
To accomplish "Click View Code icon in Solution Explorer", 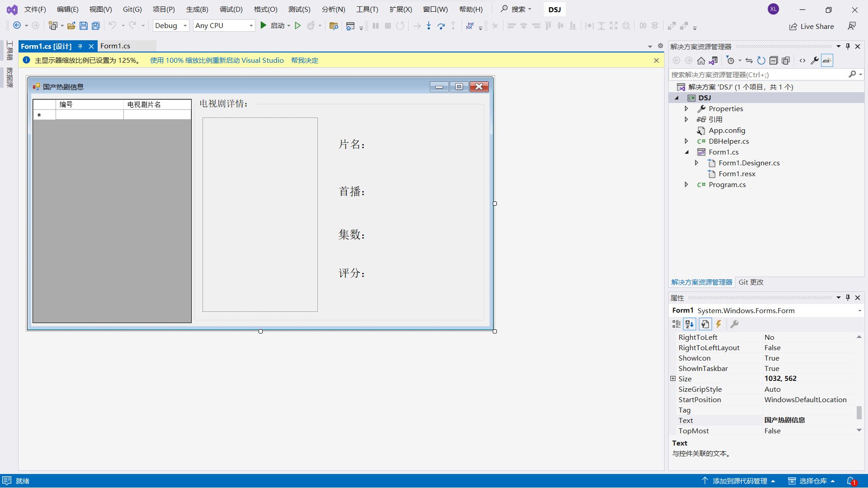I will pyautogui.click(x=802, y=61).
